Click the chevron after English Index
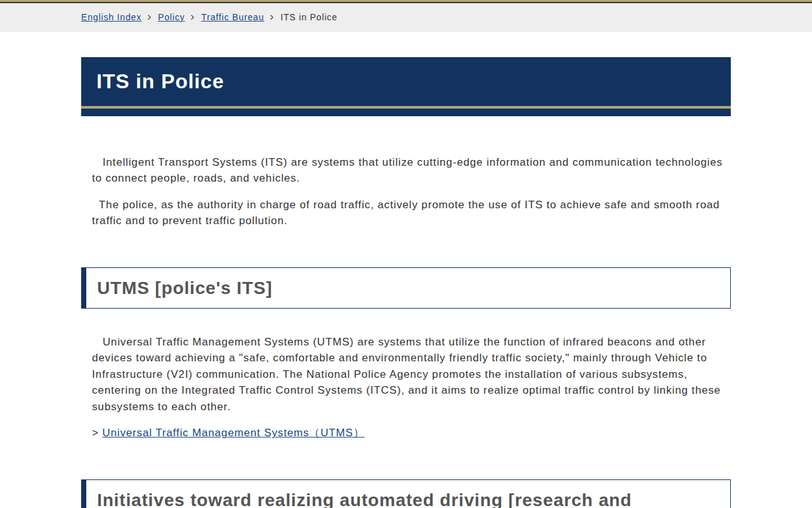This screenshot has width=812, height=508. point(148,17)
